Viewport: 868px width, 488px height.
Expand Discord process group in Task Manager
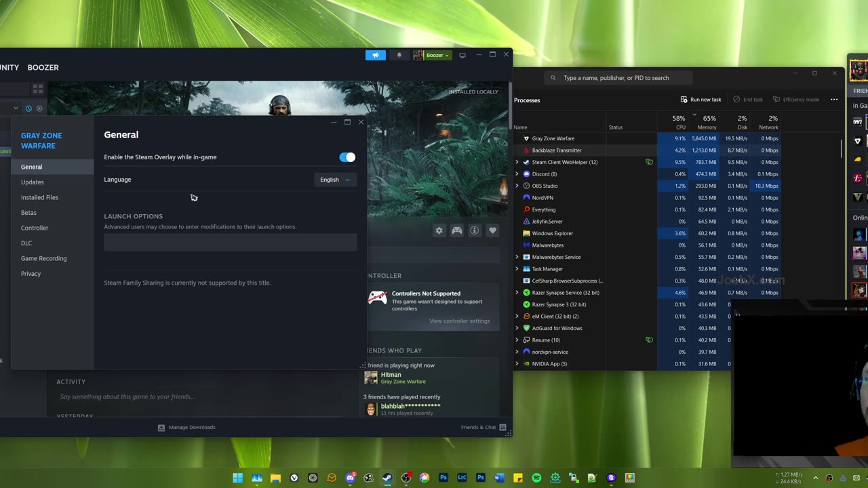coord(517,174)
